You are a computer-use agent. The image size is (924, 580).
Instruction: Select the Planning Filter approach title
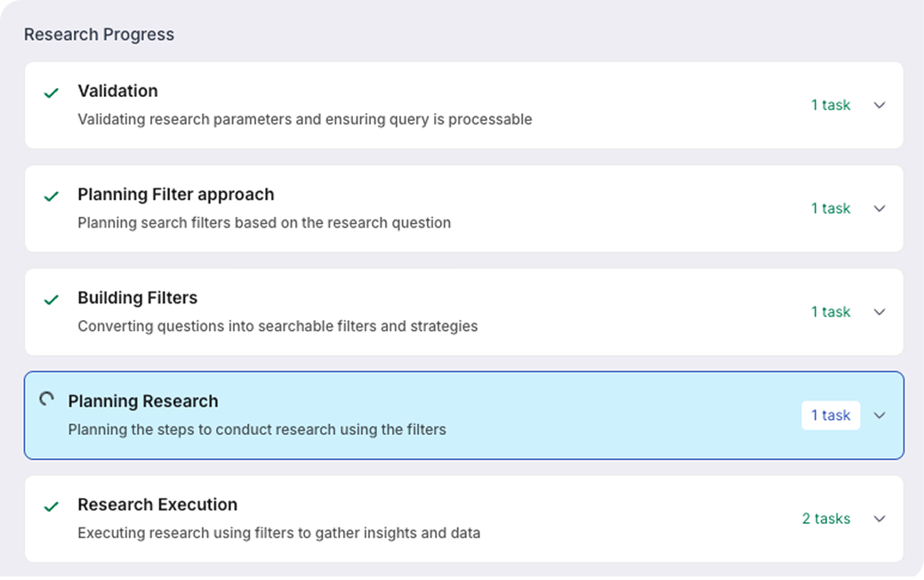pos(175,194)
